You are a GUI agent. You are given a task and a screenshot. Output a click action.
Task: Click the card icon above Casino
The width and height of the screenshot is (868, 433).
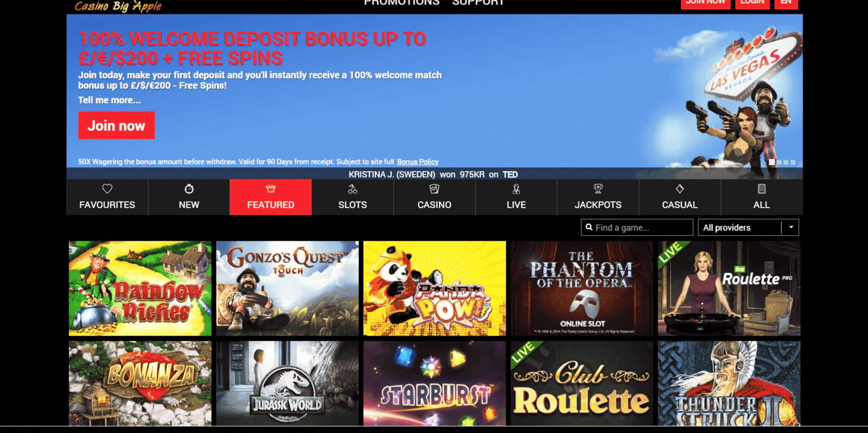[x=434, y=189]
